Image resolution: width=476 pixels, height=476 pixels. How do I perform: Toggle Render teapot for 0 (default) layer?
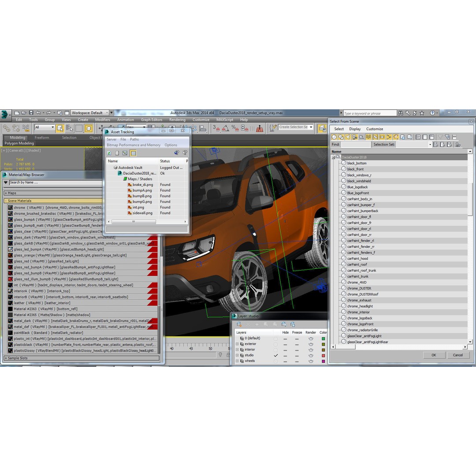point(311,338)
